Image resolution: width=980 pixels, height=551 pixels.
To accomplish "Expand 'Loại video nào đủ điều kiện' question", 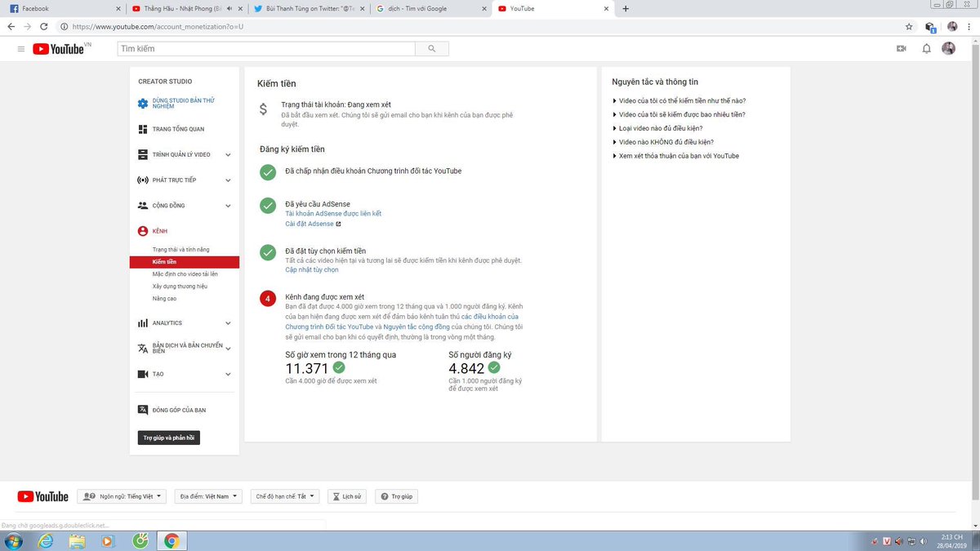I will pyautogui.click(x=657, y=128).
